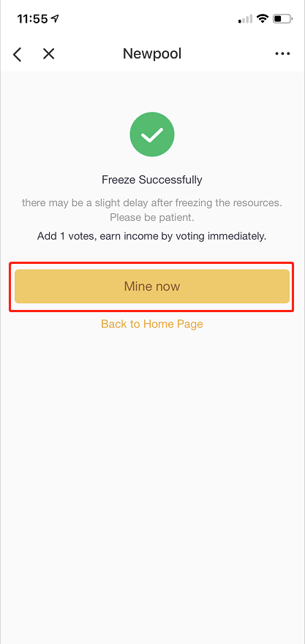This screenshot has height=644, width=305.
Task: Tap the cellular signal bars icon
Action: coord(246,19)
